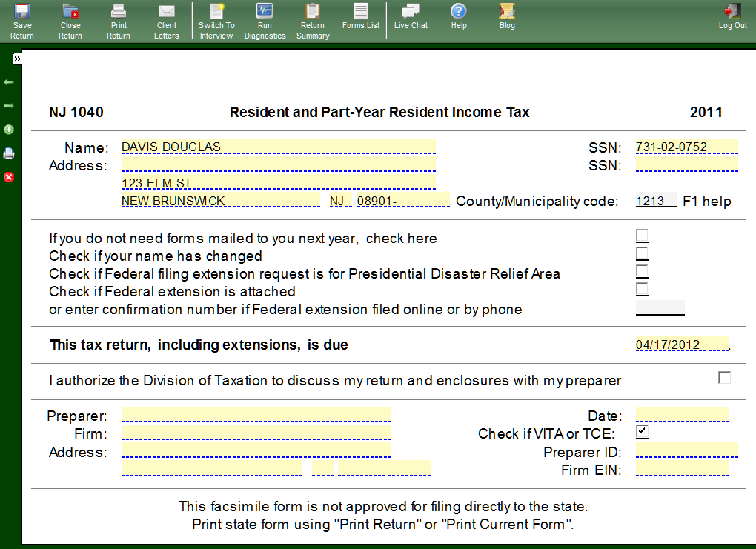Click the red X icon in the sidebar

[9, 177]
